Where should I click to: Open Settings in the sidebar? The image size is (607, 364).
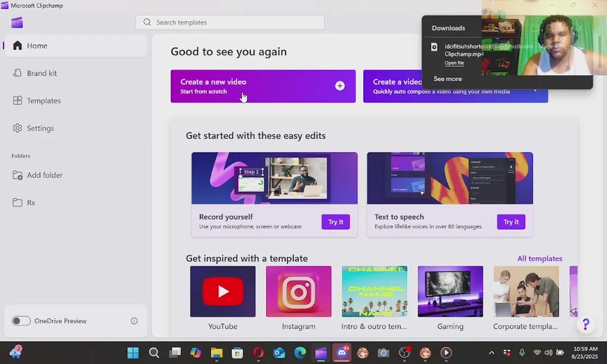click(x=76, y=128)
